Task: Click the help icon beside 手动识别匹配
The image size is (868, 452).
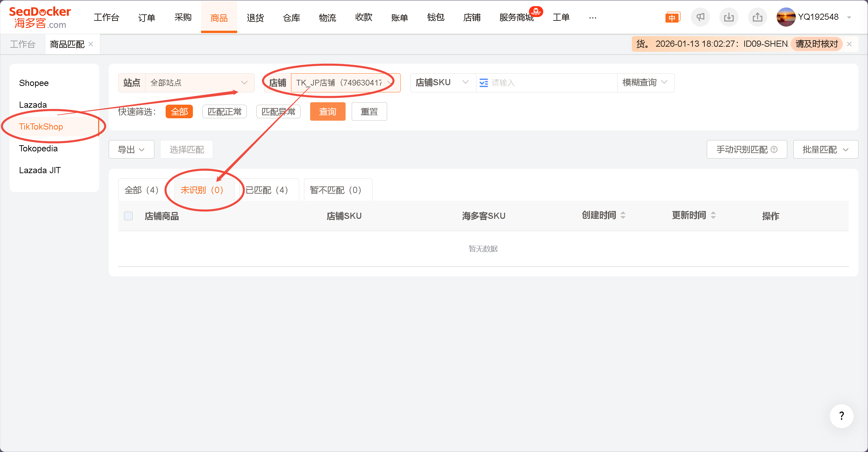Action: coord(774,149)
